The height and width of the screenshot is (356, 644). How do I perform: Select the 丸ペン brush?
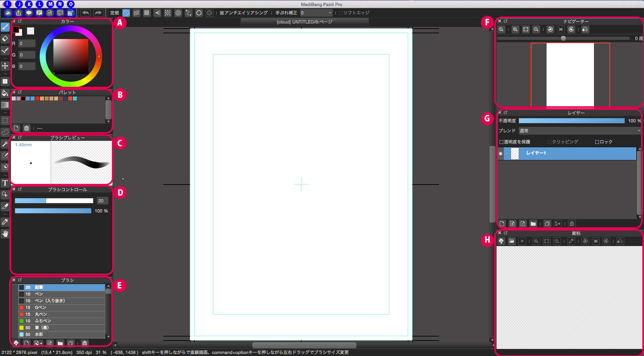pyautogui.click(x=62, y=314)
